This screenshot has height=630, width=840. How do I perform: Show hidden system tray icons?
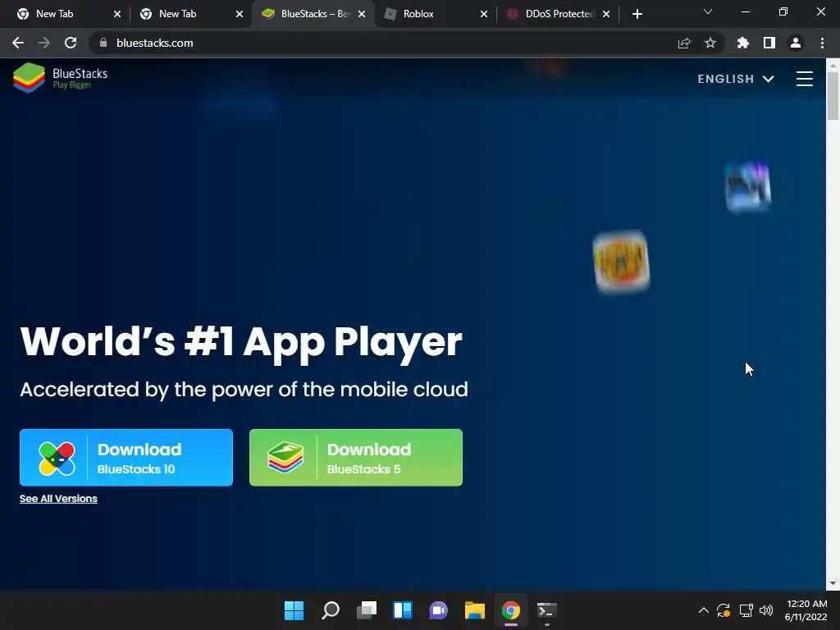[703, 610]
